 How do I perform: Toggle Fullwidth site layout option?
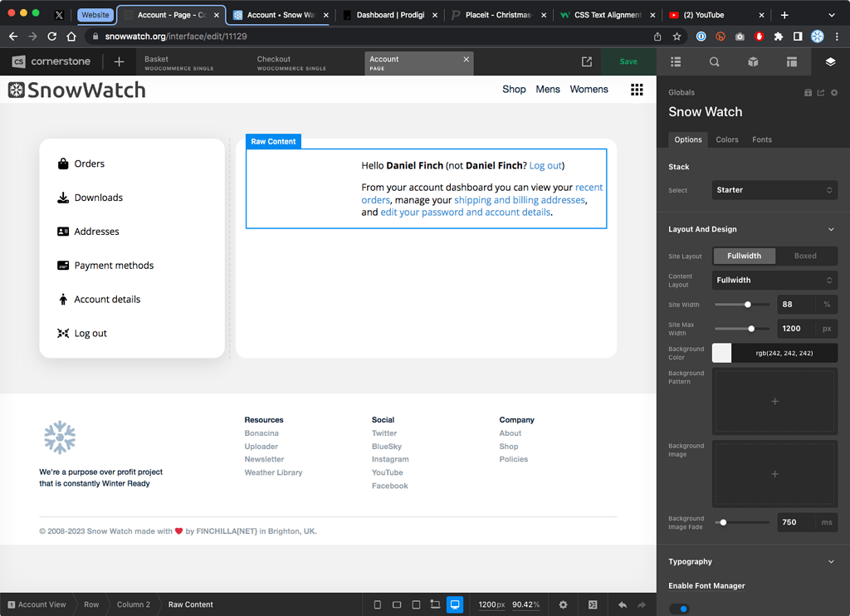click(x=744, y=256)
